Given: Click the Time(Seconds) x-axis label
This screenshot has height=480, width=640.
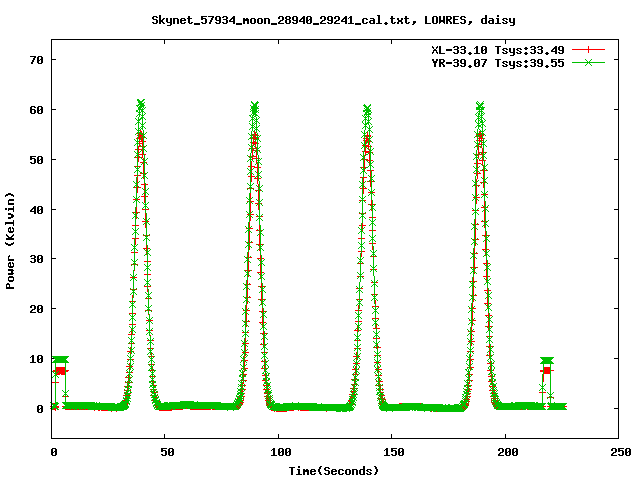Looking at the screenshot, I should coord(334,471).
